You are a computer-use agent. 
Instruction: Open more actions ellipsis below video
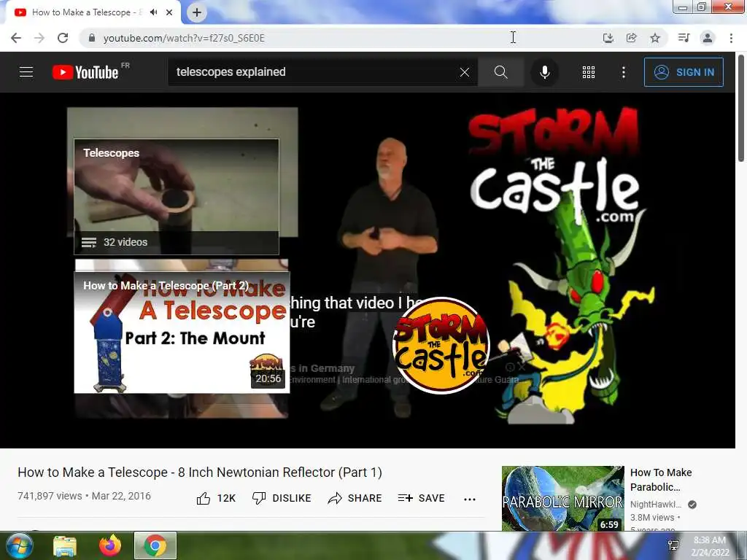[470, 499]
